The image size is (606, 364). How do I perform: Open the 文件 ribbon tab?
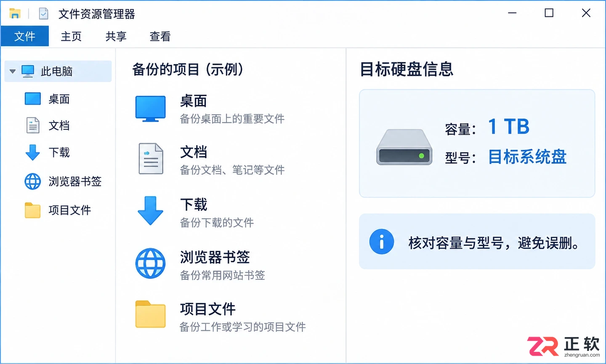[x=24, y=36]
